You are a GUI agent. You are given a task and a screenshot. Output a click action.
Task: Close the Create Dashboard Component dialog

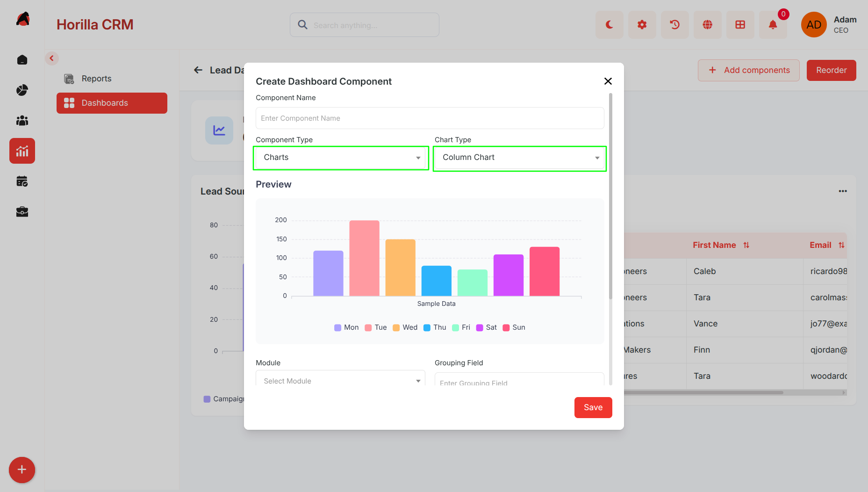pyautogui.click(x=608, y=81)
